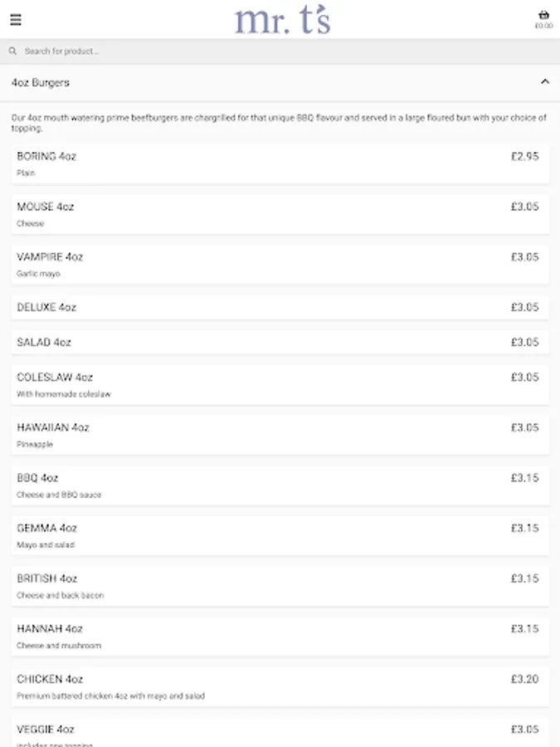Pick the SALAD 4oz burger

[x=280, y=342]
